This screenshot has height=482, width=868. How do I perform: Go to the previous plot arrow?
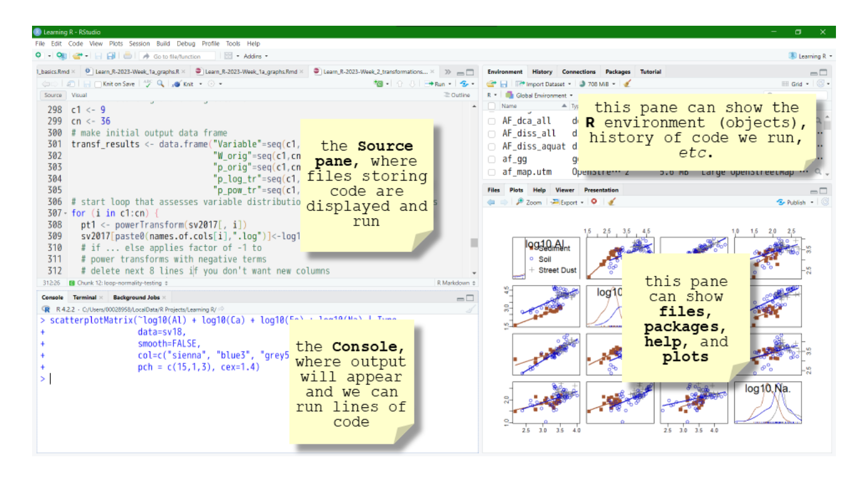pyautogui.click(x=491, y=202)
